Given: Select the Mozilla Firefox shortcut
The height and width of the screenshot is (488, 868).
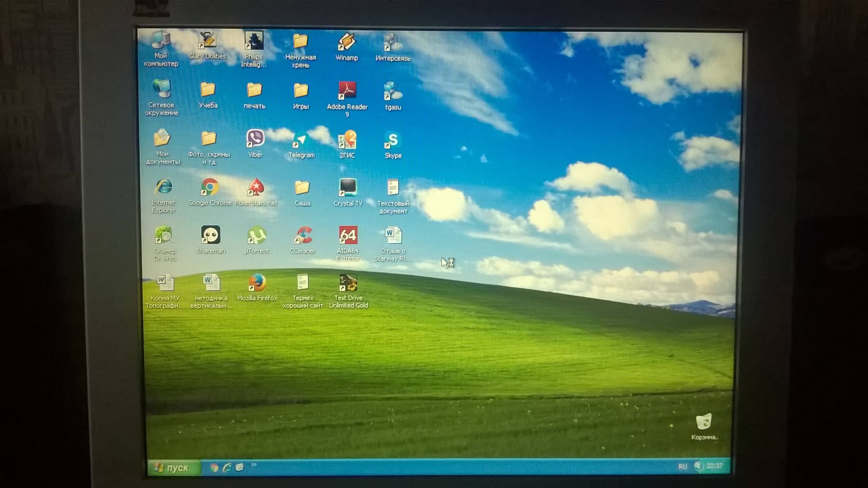Looking at the screenshot, I should (x=257, y=283).
